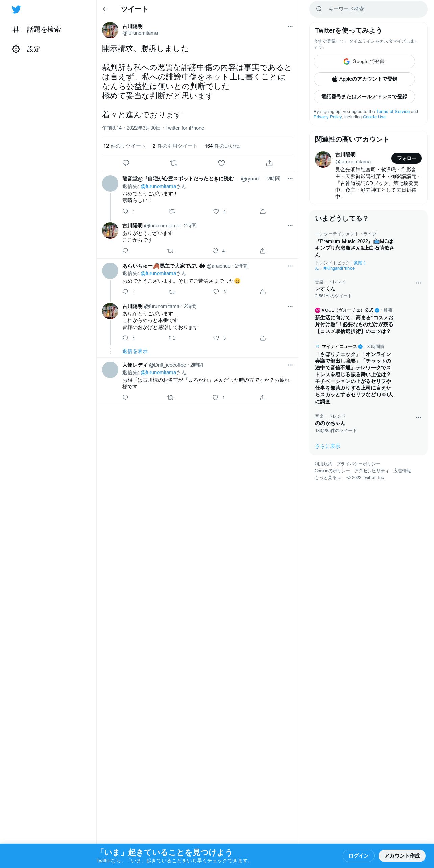Follow 古川陽明 with the フォロー button
The image size is (434, 868).
pos(407,158)
